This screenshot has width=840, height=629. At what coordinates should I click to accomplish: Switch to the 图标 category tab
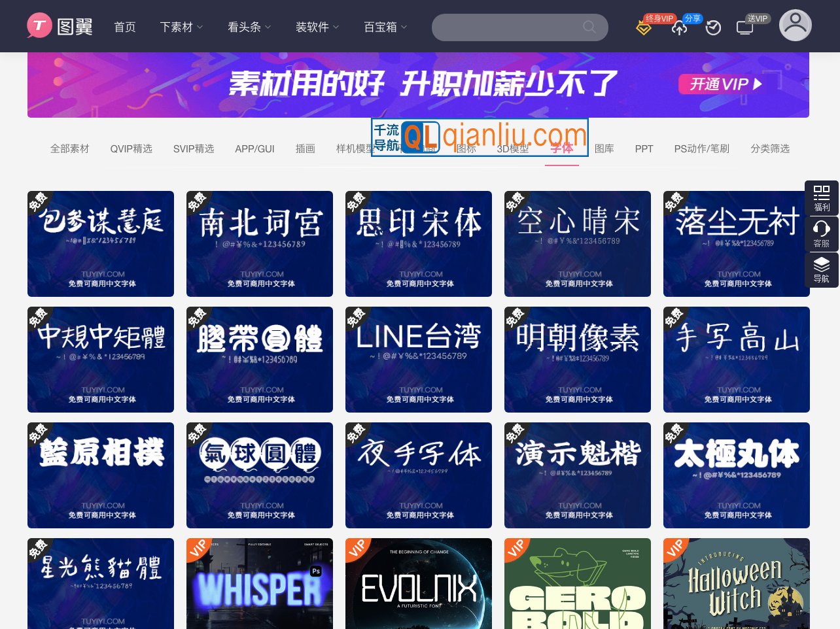click(466, 149)
